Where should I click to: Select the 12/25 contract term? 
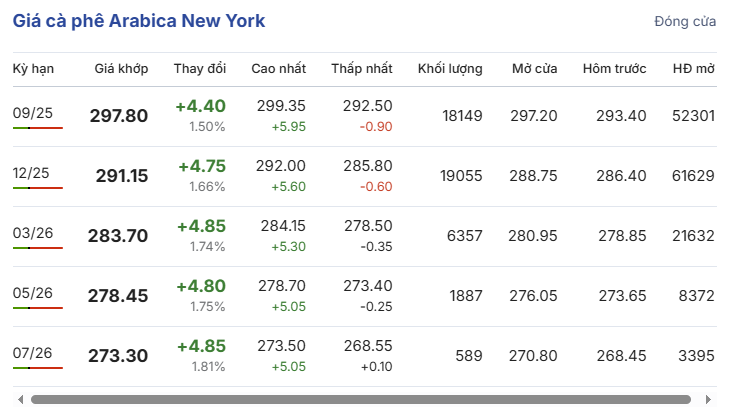point(33,174)
